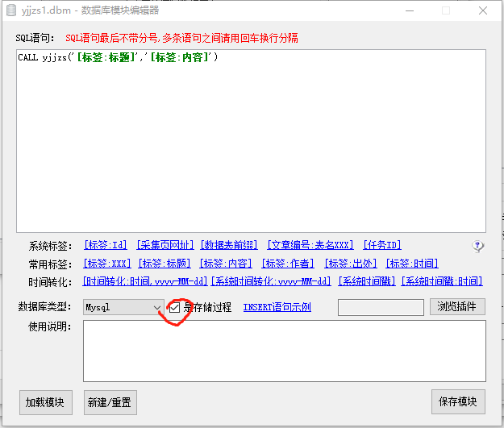Insert the [任务ID] system tag
This screenshot has height=428, width=504.
[382, 245]
